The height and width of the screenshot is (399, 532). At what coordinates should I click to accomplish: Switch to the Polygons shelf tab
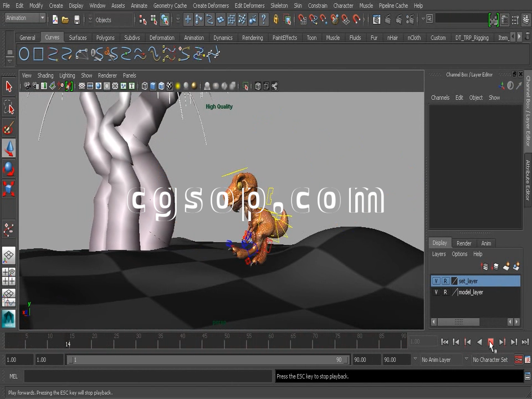pos(105,38)
